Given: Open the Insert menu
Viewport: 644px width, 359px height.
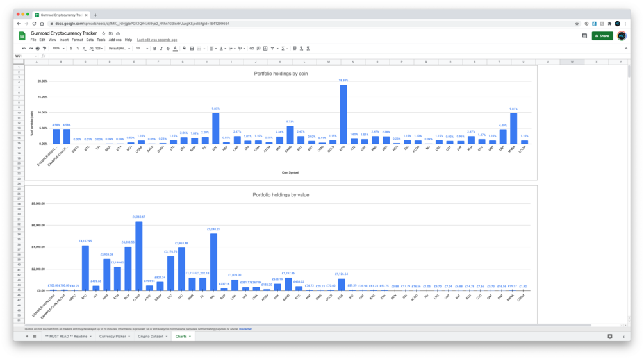Looking at the screenshot, I should tap(63, 40).
